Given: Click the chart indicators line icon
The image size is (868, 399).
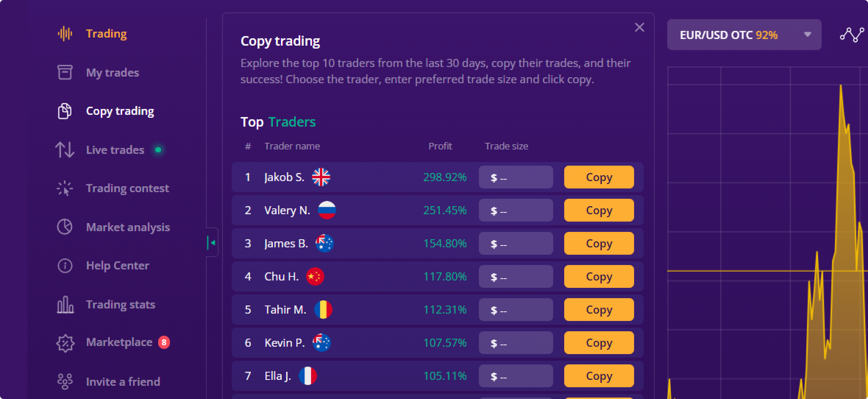Looking at the screenshot, I should coord(852,35).
